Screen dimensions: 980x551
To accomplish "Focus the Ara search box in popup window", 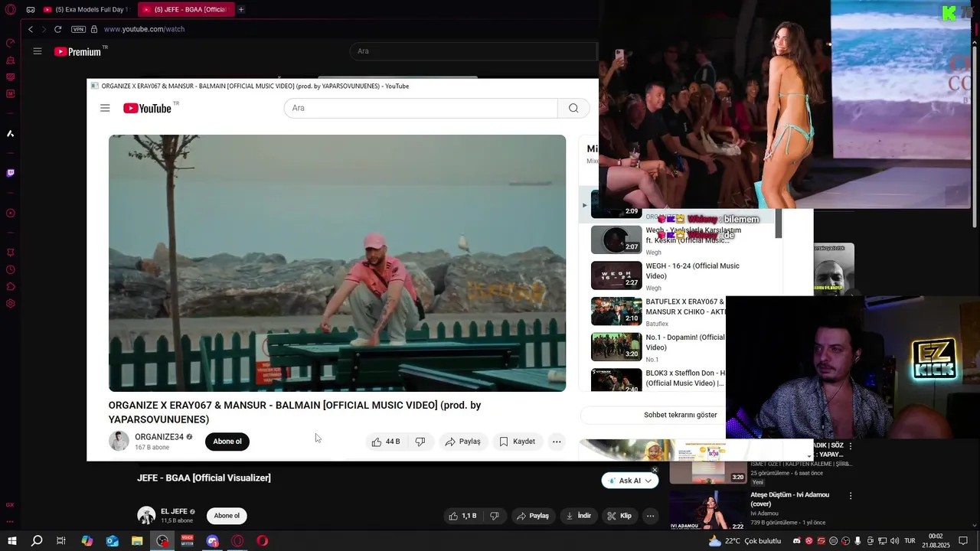I will pyautogui.click(x=420, y=108).
